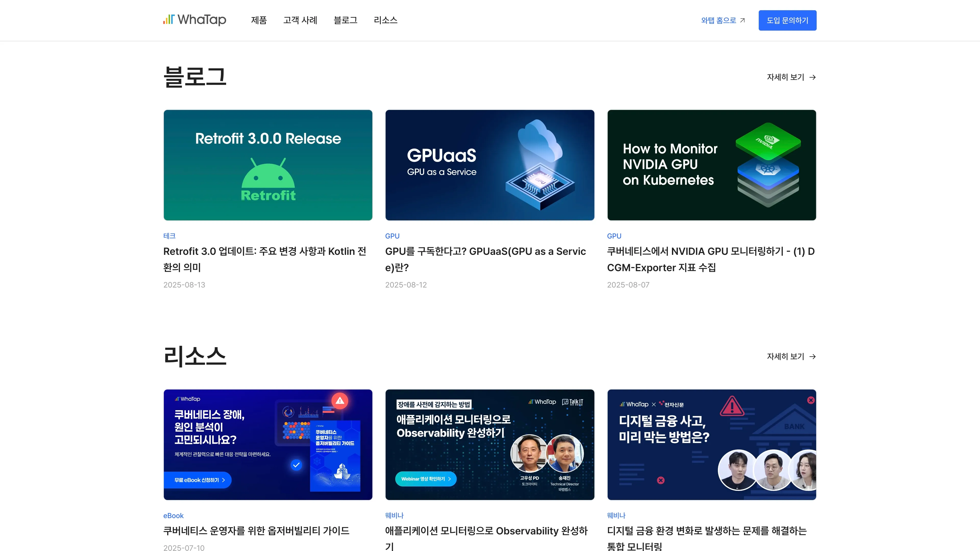980x551 pixels.
Task: Open 디지털 금융 환경 변화로 발생하는 title
Action: click(707, 538)
